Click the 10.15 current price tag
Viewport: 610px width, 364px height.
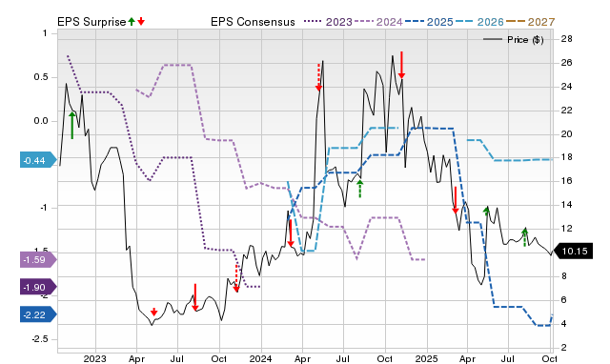pos(574,252)
